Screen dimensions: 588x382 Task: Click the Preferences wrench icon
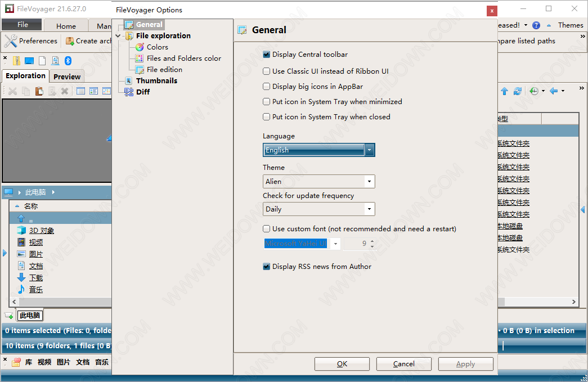[10, 41]
